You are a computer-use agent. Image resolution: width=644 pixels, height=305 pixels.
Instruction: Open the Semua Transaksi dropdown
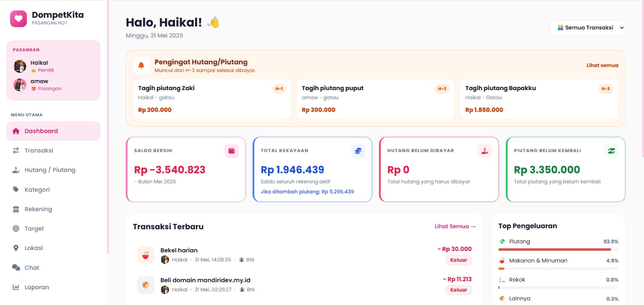point(588,28)
